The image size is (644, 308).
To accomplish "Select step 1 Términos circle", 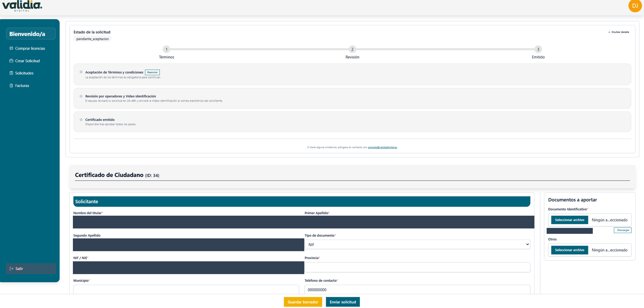I will [x=167, y=50].
